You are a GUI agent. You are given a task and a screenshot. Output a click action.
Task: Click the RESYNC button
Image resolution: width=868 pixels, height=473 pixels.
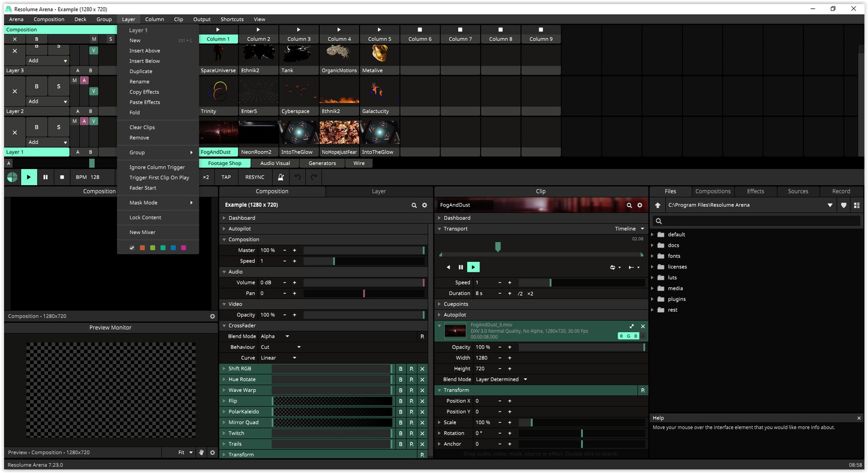pyautogui.click(x=255, y=177)
